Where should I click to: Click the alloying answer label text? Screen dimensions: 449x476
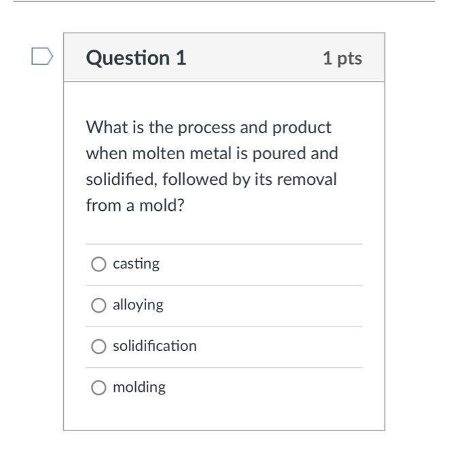click(x=138, y=305)
